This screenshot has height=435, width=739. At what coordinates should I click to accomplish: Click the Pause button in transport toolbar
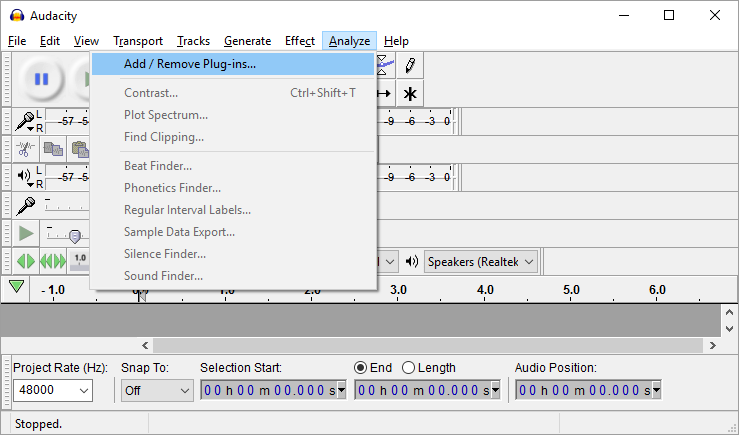coord(41,79)
